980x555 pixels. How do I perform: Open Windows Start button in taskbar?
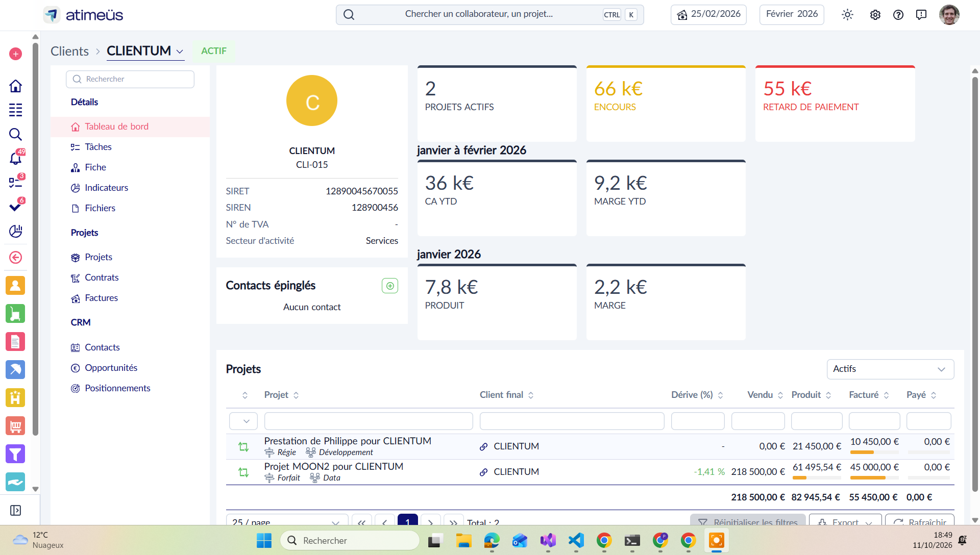coord(264,541)
